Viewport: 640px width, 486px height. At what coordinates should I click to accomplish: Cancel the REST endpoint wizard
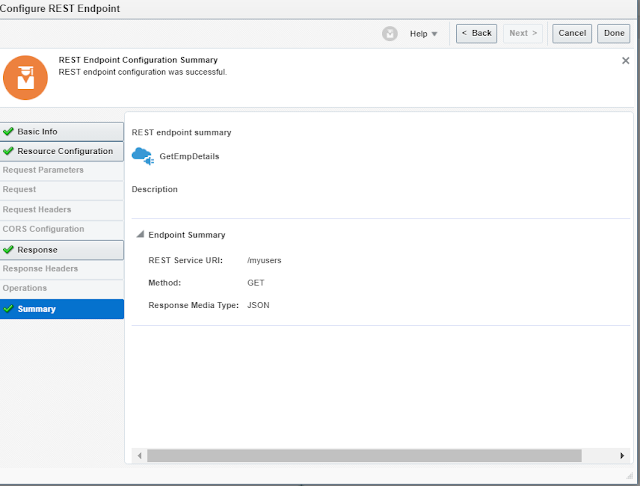point(572,33)
